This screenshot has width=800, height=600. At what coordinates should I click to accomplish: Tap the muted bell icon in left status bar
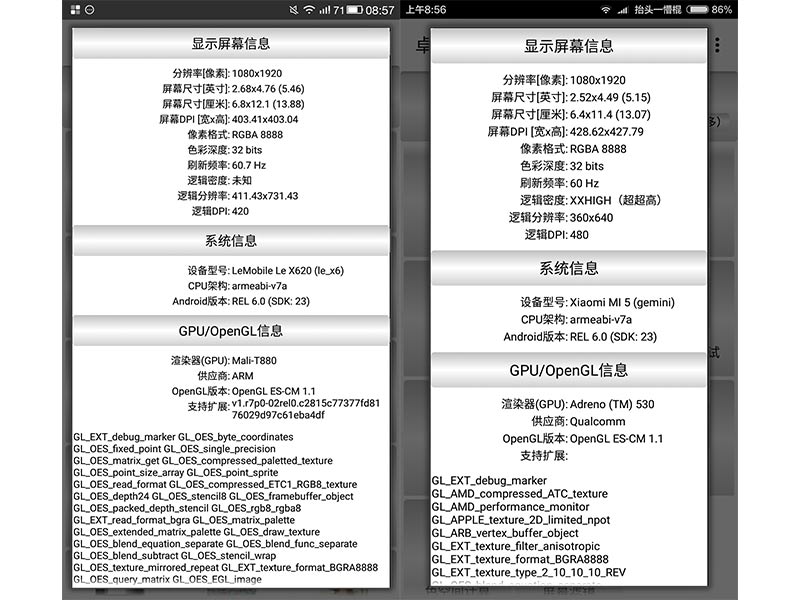click(x=293, y=9)
